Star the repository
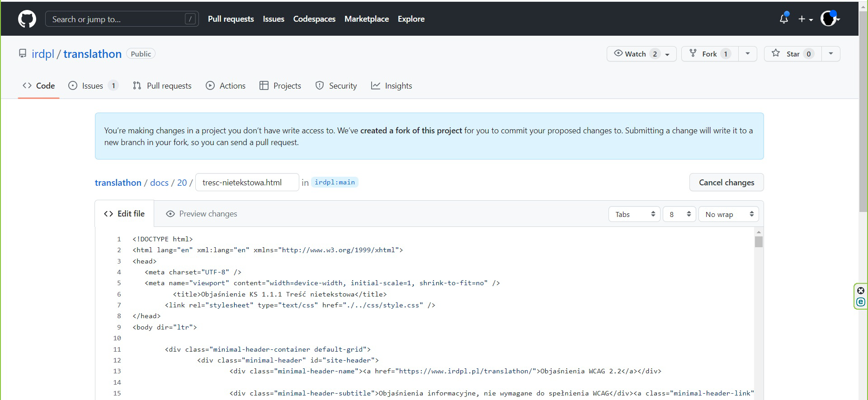This screenshot has width=868, height=400. point(793,54)
